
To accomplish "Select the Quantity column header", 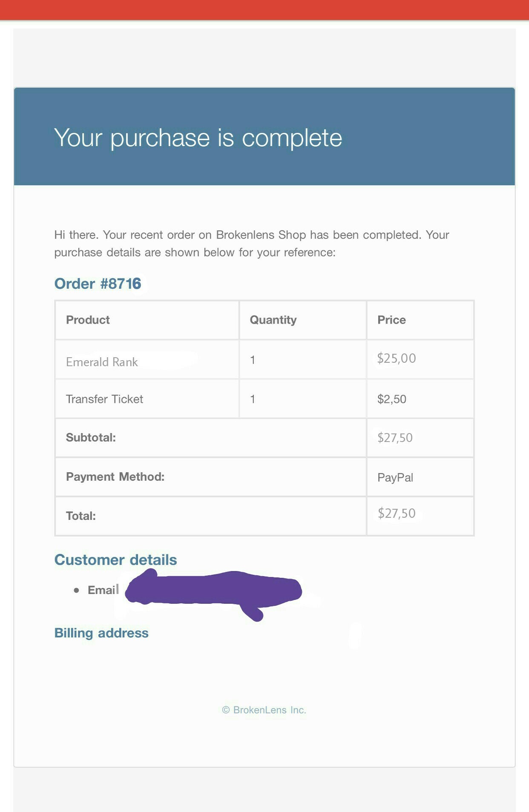I will (x=273, y=320).
